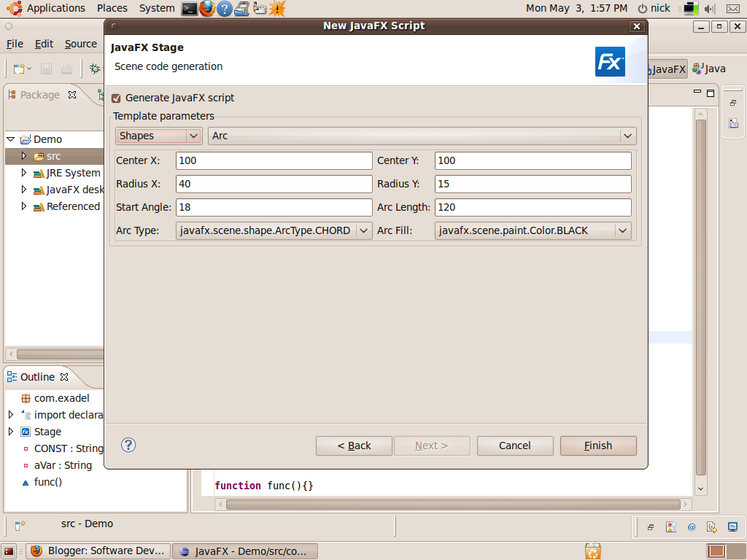Open the Source menu in Eclipse
This screenshot has width=747, height=560.
(80, 44)
